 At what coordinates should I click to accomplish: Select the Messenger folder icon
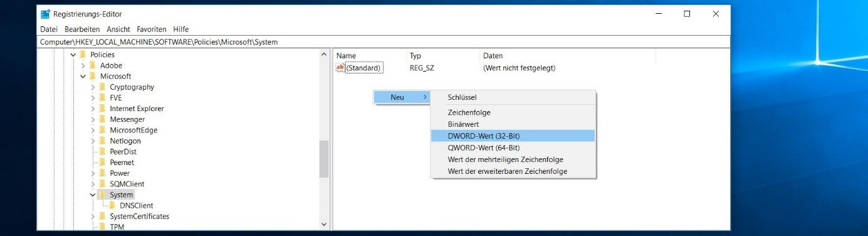tap(102, 119)
